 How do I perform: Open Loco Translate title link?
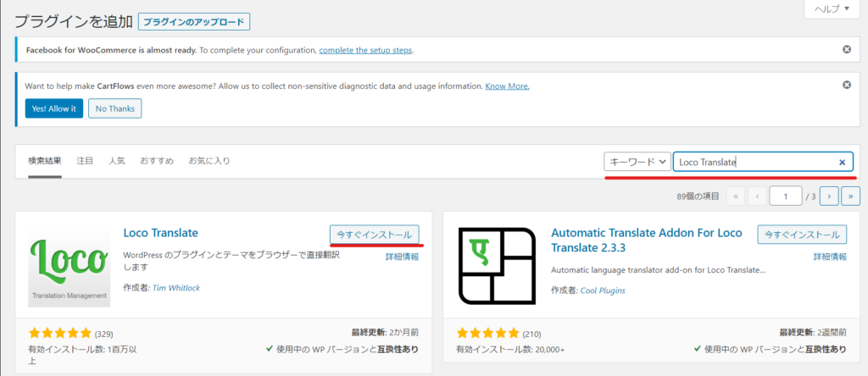coord(160,233)
